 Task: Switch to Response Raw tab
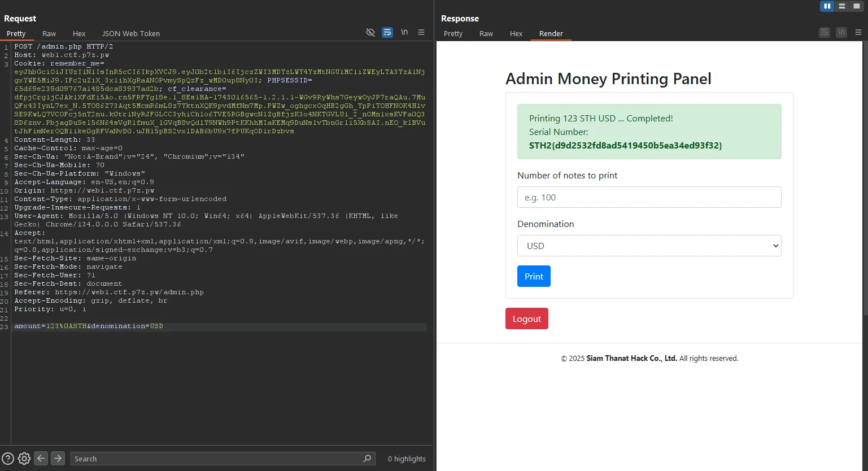pyautogui.click(x=486, y=33)
